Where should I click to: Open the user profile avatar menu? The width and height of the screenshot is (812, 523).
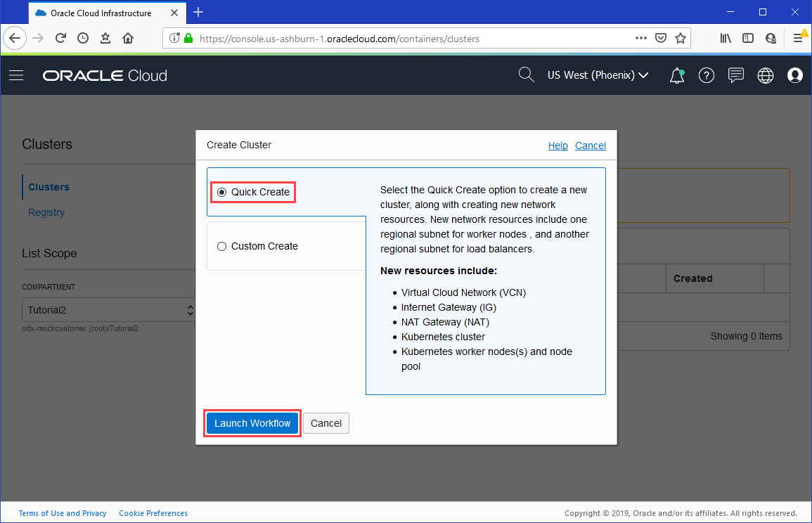click(795, 76)
